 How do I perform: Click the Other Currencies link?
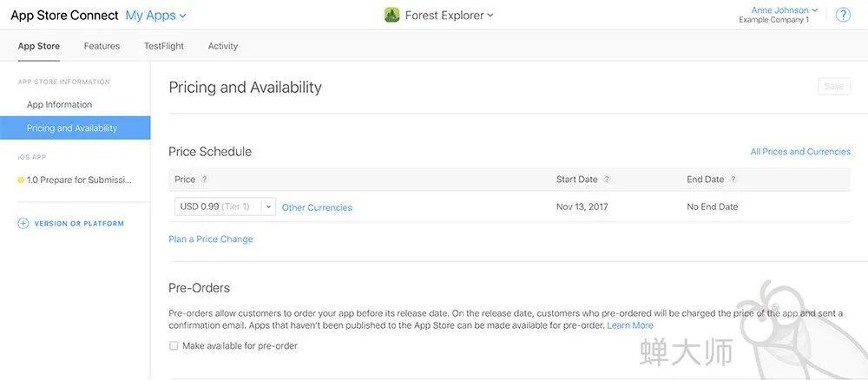317,207
